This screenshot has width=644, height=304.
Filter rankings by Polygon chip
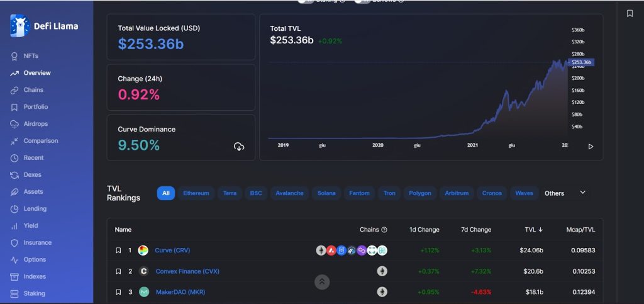click(420, 193)
